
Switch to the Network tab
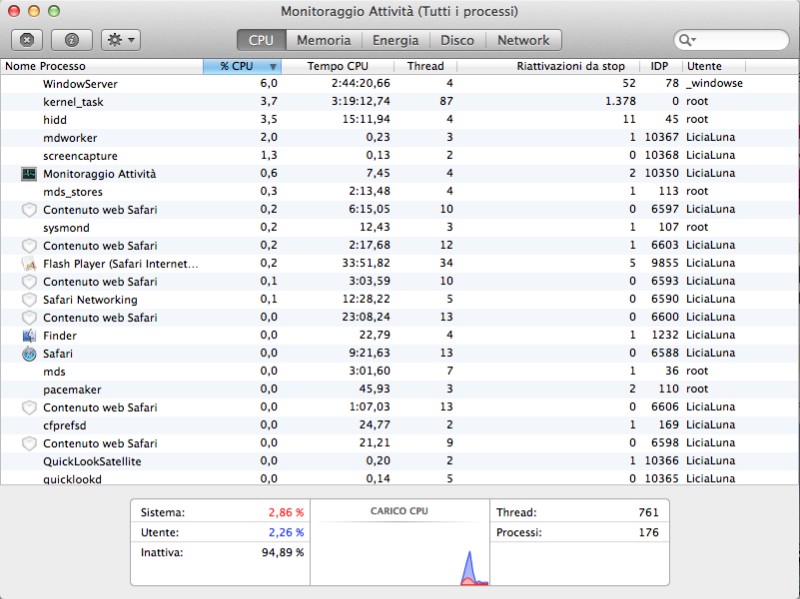[523, 40]
